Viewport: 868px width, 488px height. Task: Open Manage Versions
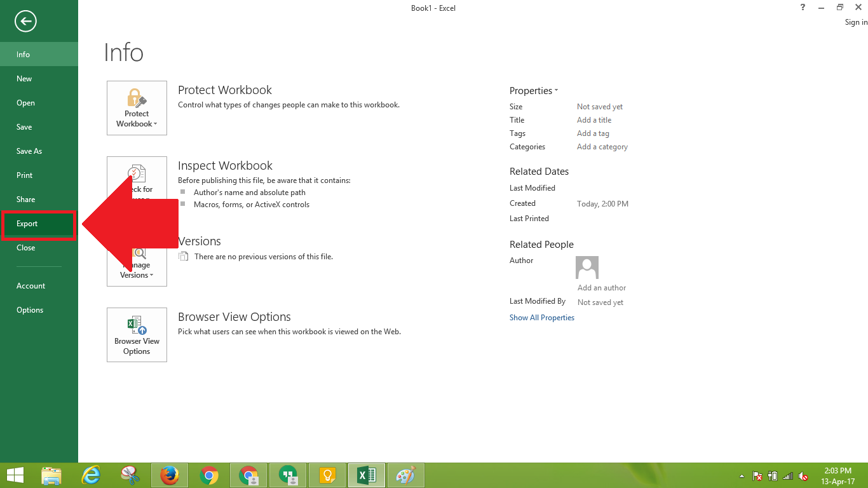point(137,262)
